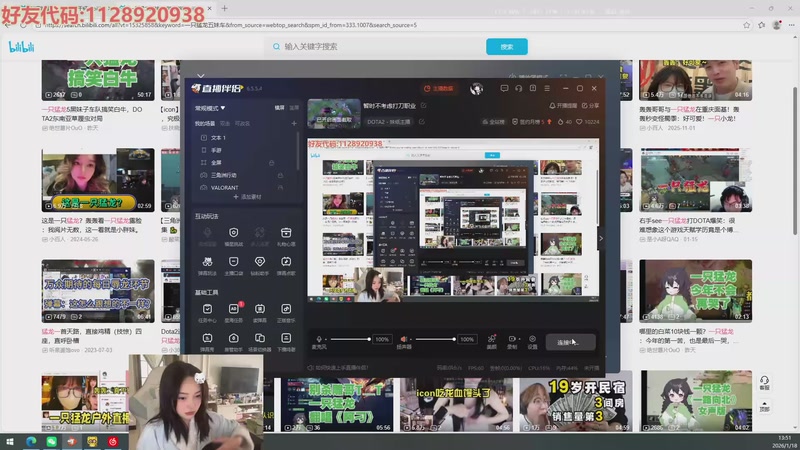
Task: Expand the 录制 recording options arrow
Action: tap(519, 339)
